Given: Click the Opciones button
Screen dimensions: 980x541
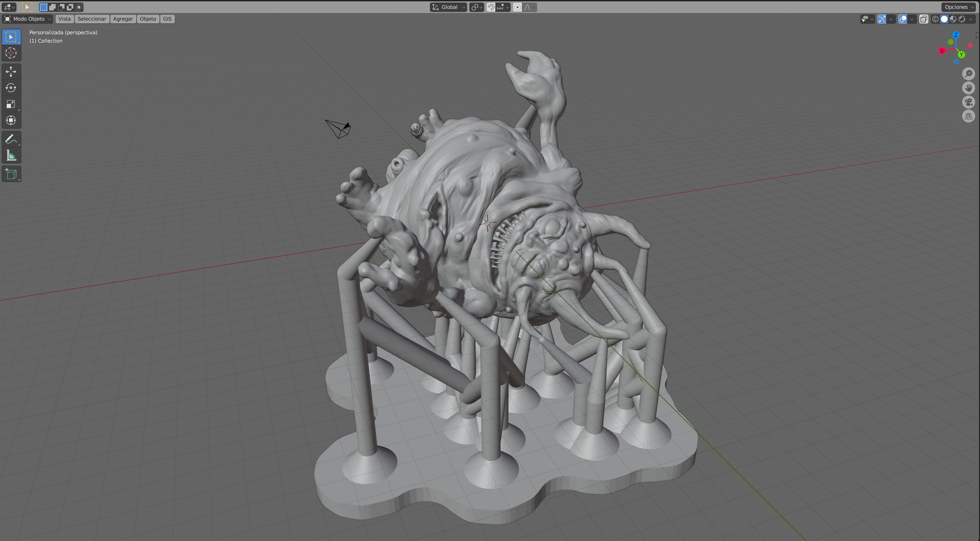Looking at the screenshot, I should 957,7.
